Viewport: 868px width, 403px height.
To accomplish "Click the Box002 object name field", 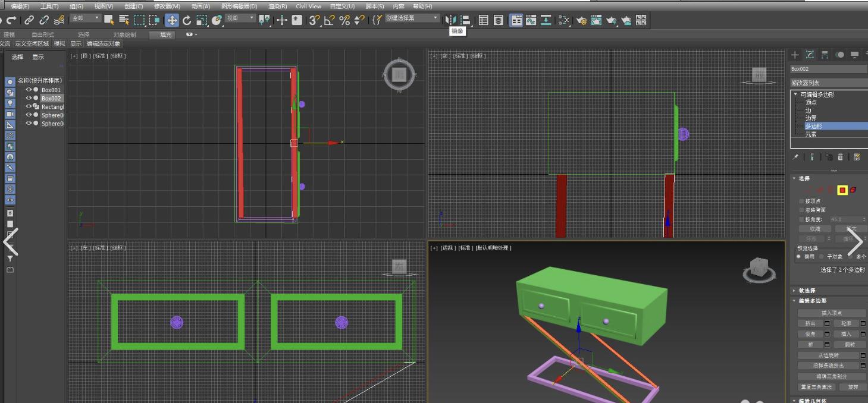I will pos(828,69).
